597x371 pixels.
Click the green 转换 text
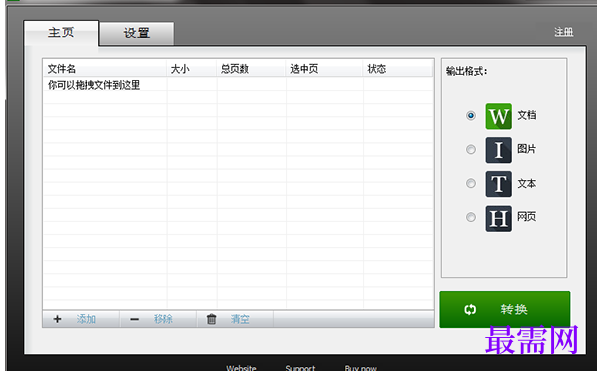tap(514, 309)
